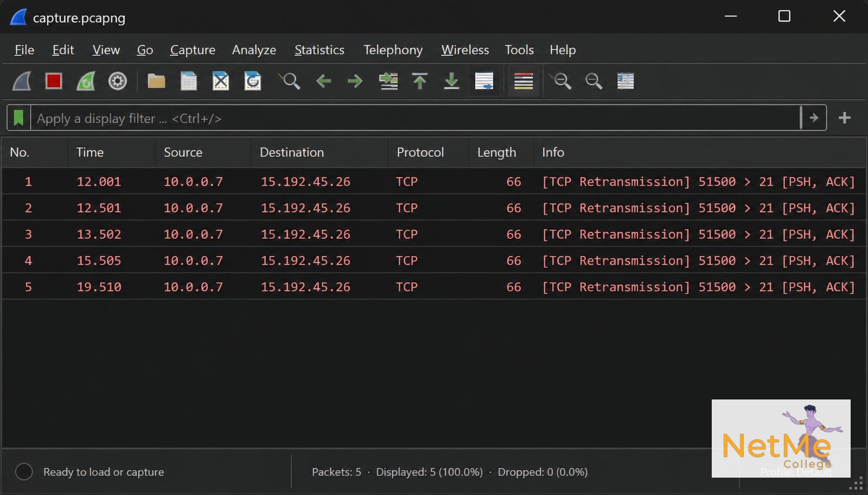Open a capture file folder icon

click(x=156, y=81)
